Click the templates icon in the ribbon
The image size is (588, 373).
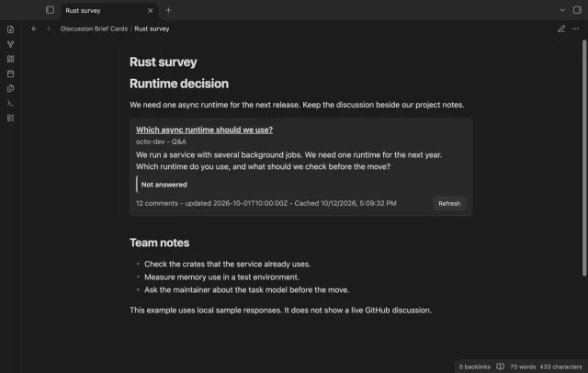[10, 88]
